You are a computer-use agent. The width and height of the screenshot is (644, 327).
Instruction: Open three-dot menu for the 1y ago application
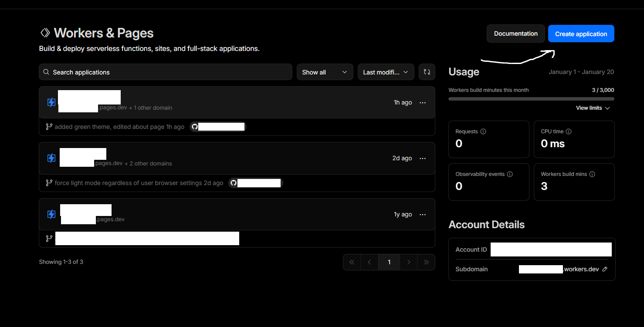(422, 215)
